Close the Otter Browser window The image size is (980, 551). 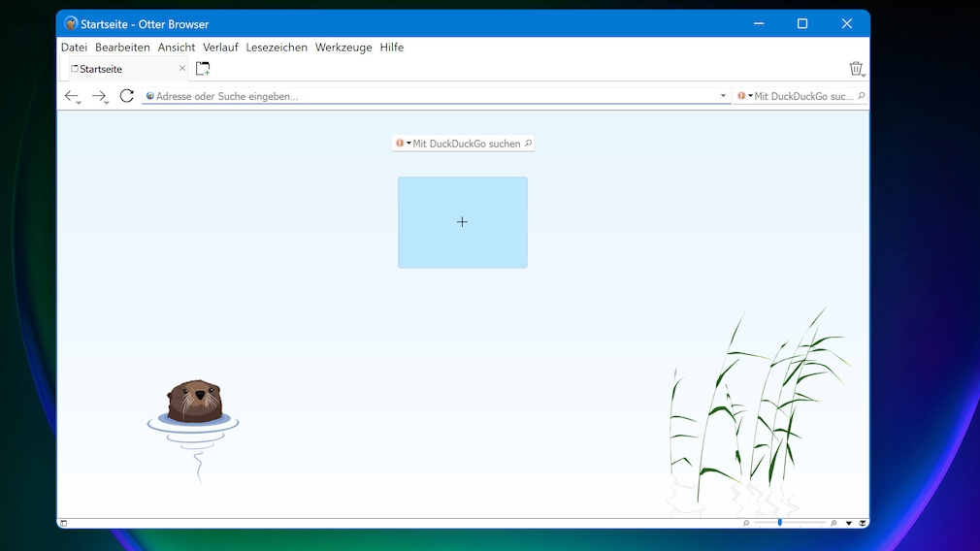click(847, 23)
